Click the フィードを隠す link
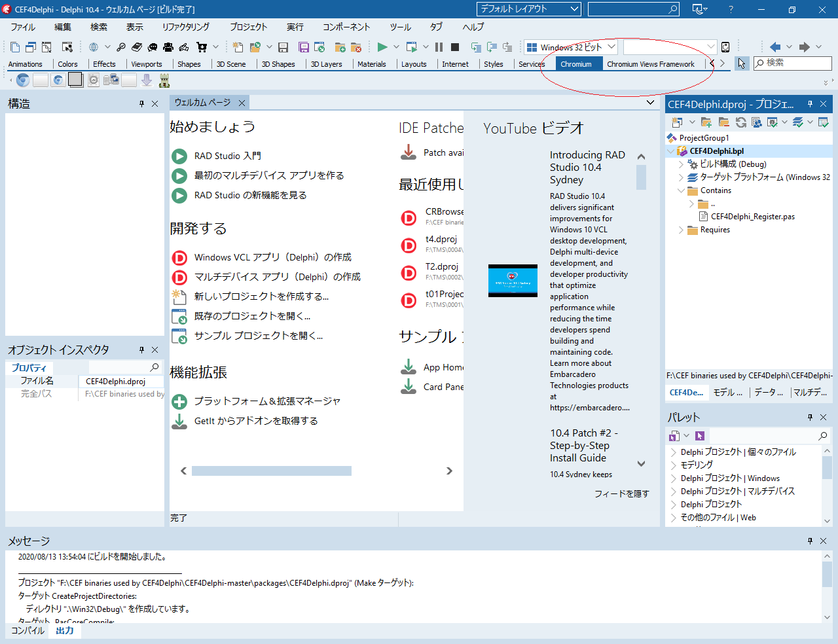 [622, 493]
